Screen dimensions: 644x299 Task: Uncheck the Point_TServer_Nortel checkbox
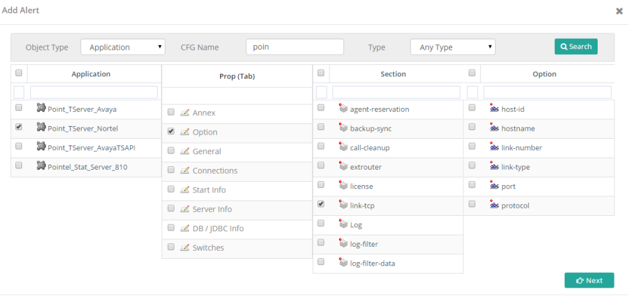click(x=19, y=127)
